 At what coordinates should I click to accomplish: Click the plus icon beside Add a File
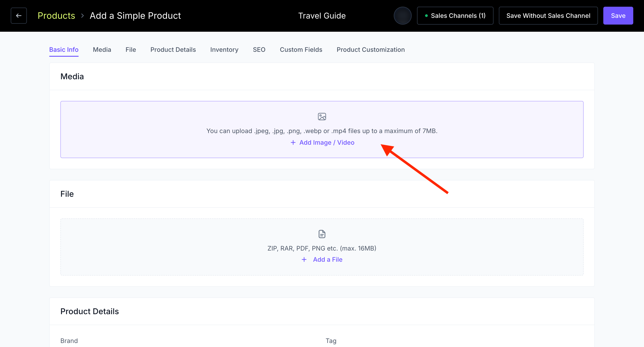(304, 260)
